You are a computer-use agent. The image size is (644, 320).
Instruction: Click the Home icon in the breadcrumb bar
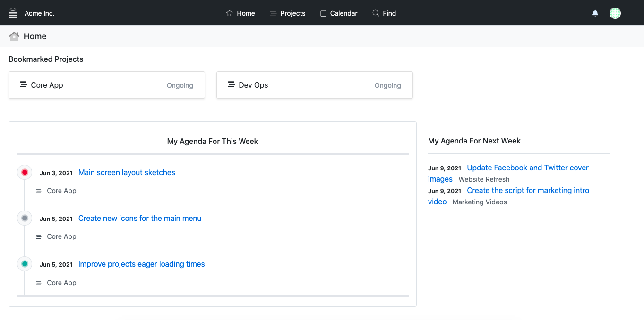coord(14,36)
